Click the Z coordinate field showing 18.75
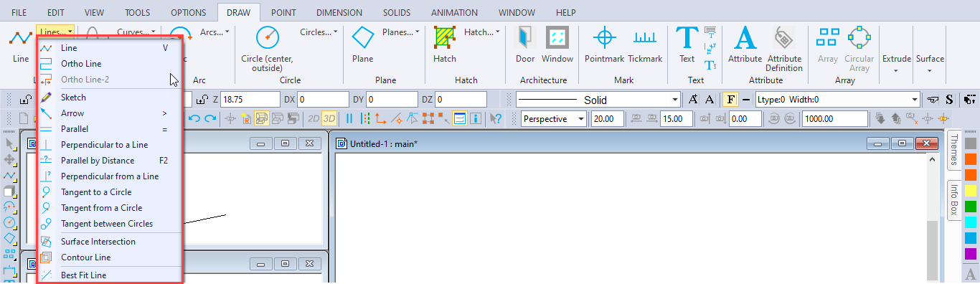 click(250, 100)
